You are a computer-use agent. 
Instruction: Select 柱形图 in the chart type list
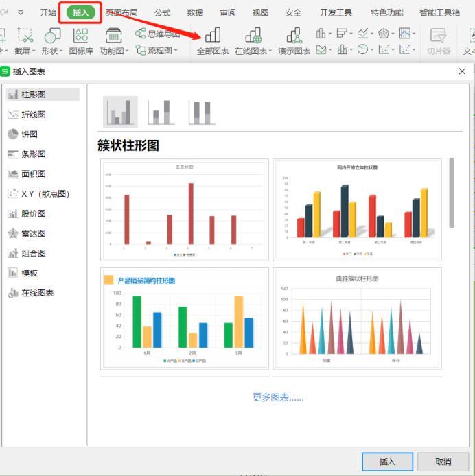pyautogui.click(x=43, y=95)
